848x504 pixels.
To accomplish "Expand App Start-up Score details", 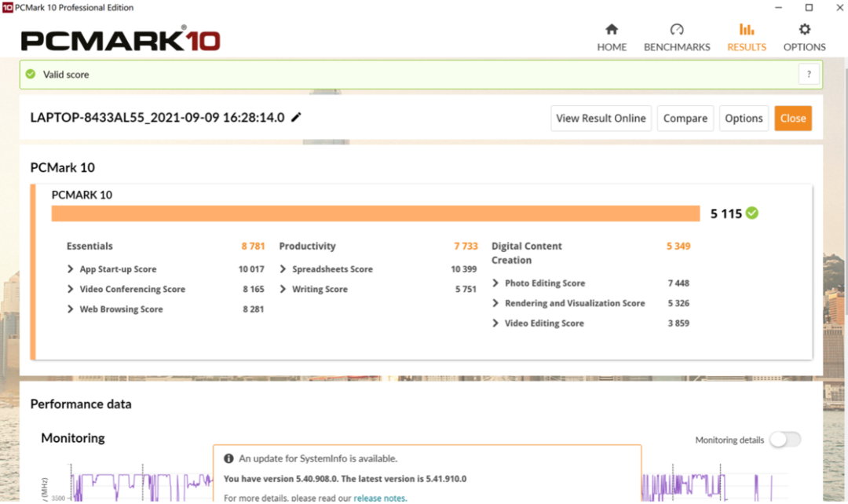I will [x=71, y=268].
